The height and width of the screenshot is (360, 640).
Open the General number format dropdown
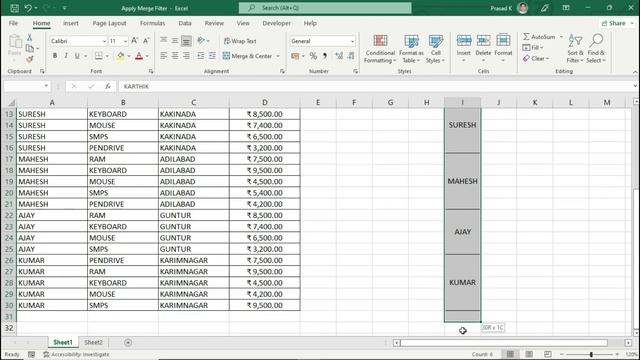(x=352, y=41)
